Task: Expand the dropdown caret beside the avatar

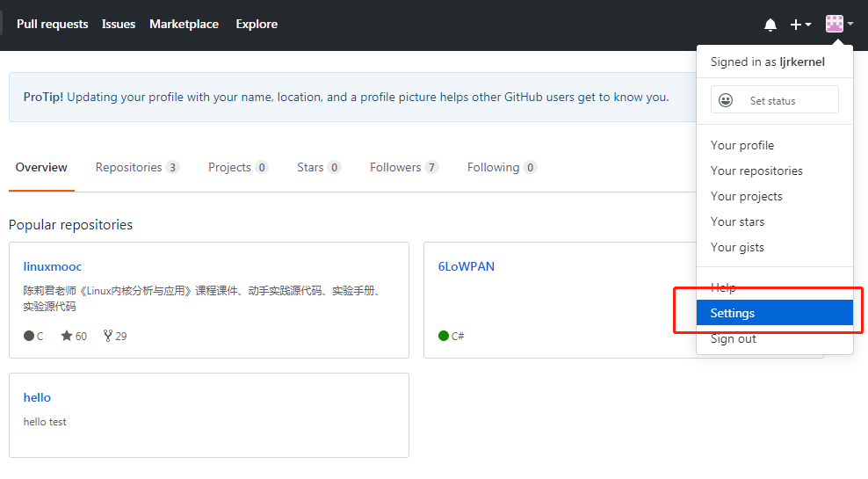Action: 850,25
